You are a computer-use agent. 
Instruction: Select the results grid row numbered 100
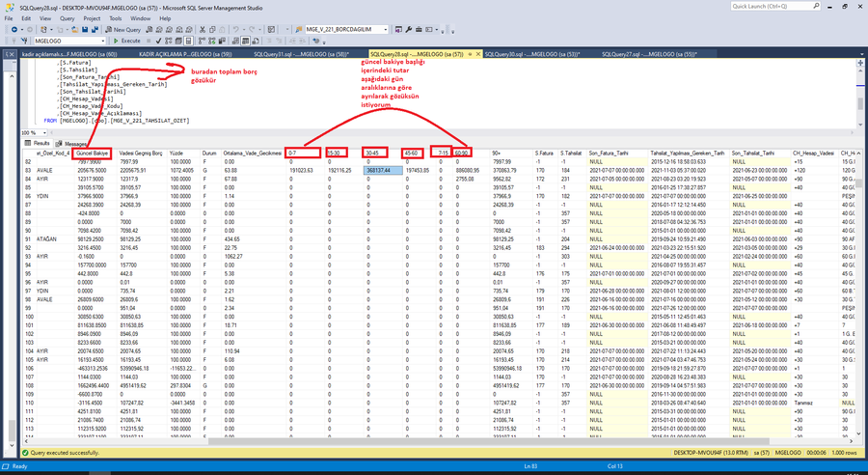(x=29, y=317)
